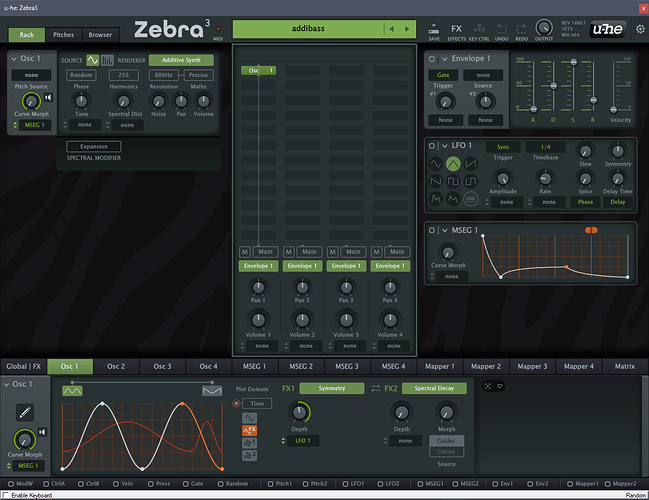Screen dimensions: 649x500
Task: Toggle the Env1 indicator in bottom bar
Action: (x=495, y=483)
